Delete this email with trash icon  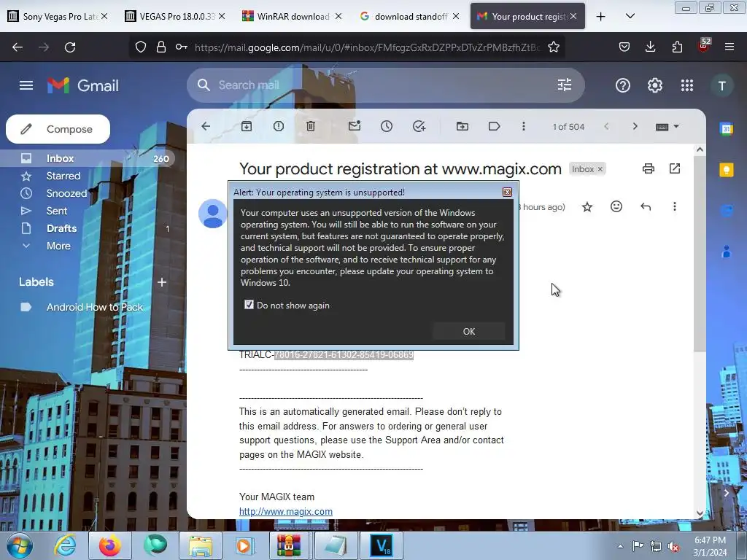pos(311,126)
